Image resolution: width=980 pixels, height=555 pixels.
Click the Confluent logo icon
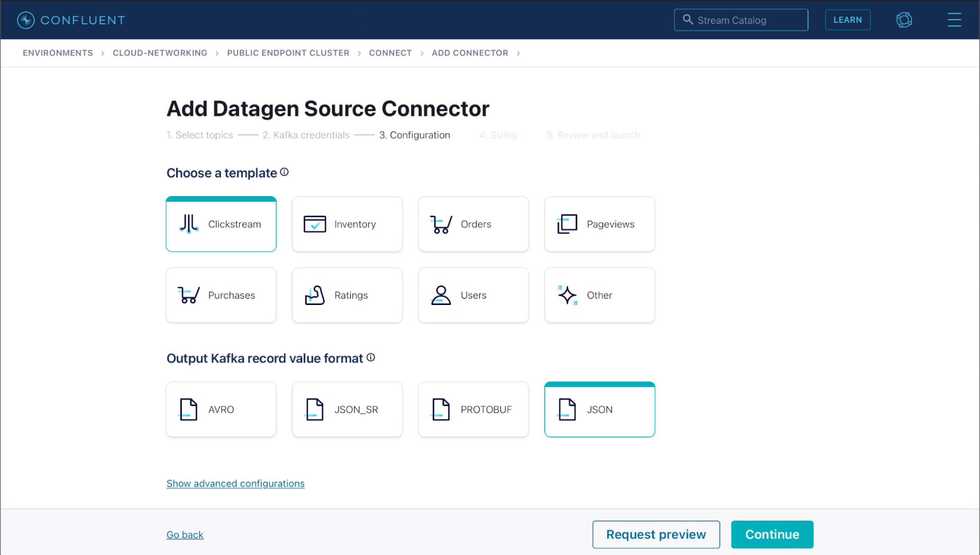coord(25,20)
